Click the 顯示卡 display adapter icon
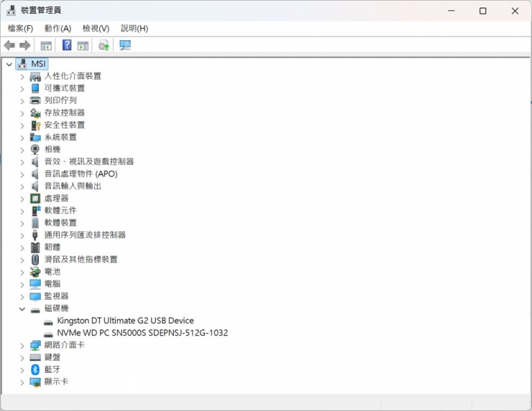Screen dimensions: 532x411 [x=35, y=382]
